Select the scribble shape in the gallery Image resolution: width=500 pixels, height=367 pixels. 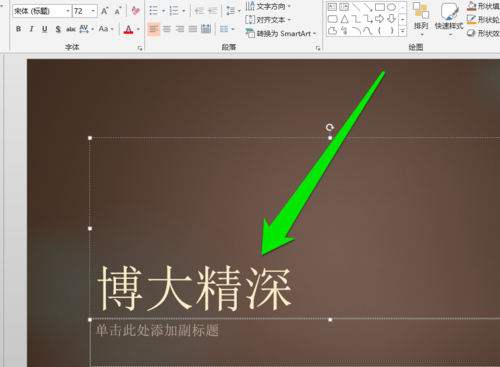pos(344,31)
